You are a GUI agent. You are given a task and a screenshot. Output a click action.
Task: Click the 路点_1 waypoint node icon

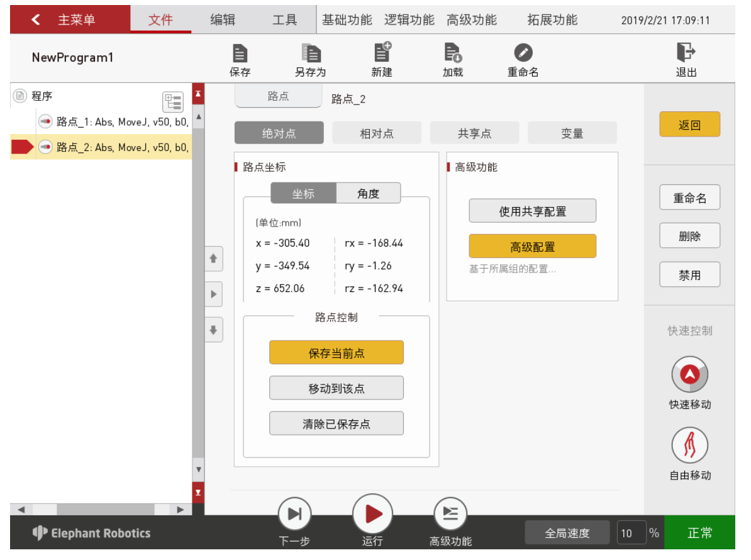tap(45, 121)
